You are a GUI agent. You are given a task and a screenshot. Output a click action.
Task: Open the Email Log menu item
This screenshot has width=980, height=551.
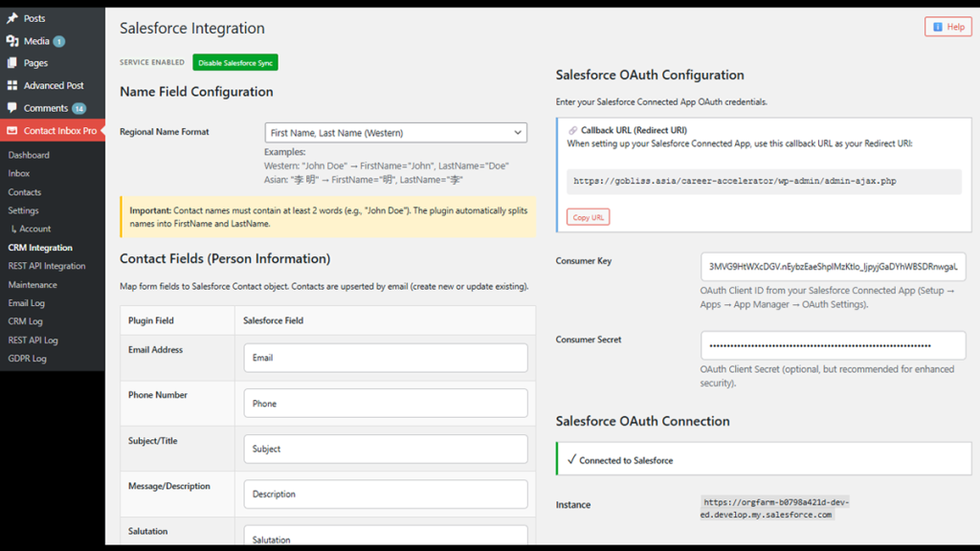pyautogui.click(x=27, y=302)
